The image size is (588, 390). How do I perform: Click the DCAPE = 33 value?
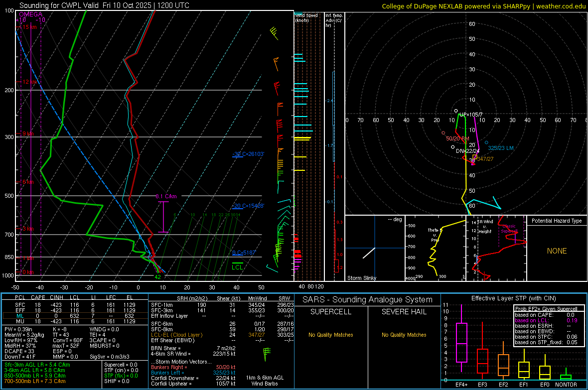19,351
